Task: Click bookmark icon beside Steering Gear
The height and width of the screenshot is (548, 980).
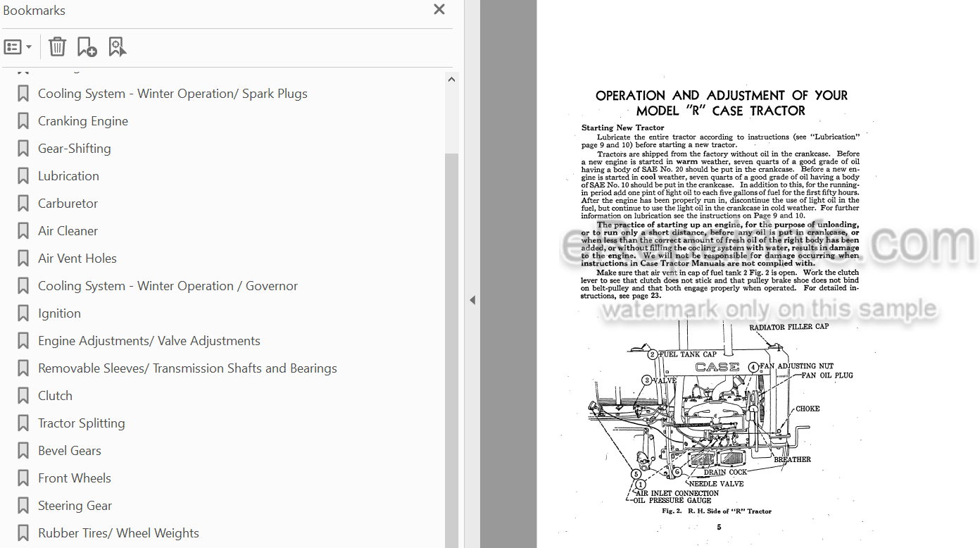Action: 23,506
